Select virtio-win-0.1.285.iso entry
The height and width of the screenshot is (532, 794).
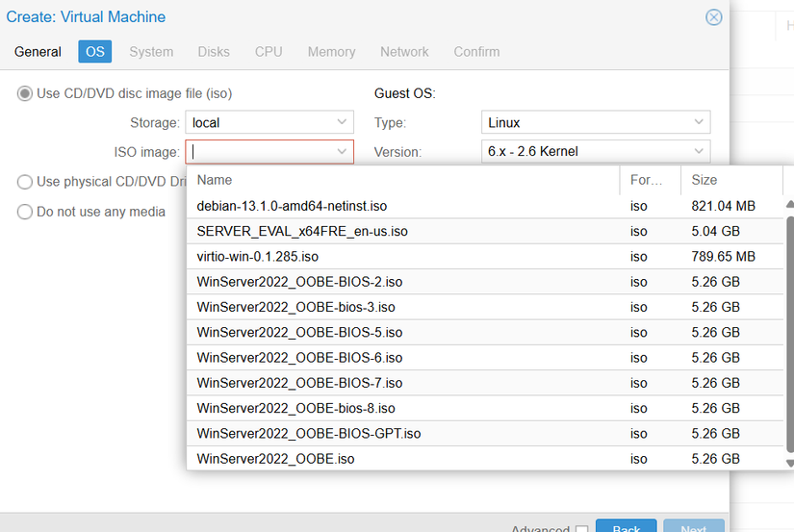[258, 257]
